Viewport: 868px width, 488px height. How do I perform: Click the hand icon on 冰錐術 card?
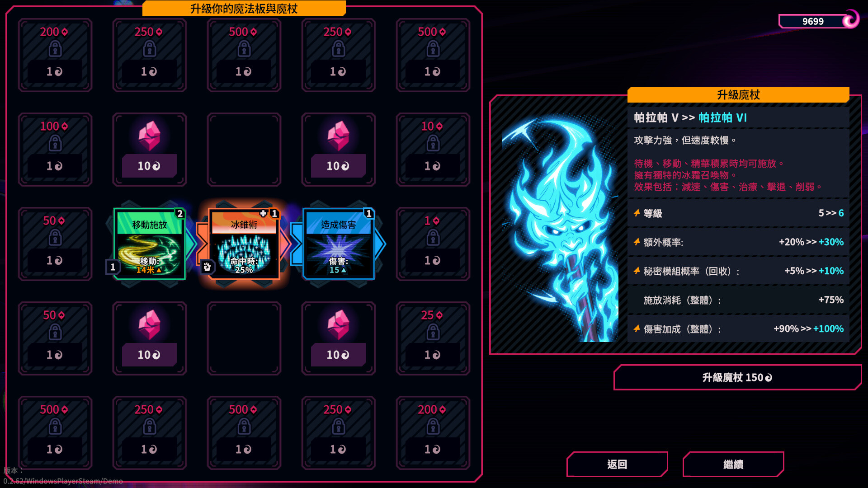tap(207, 267)
